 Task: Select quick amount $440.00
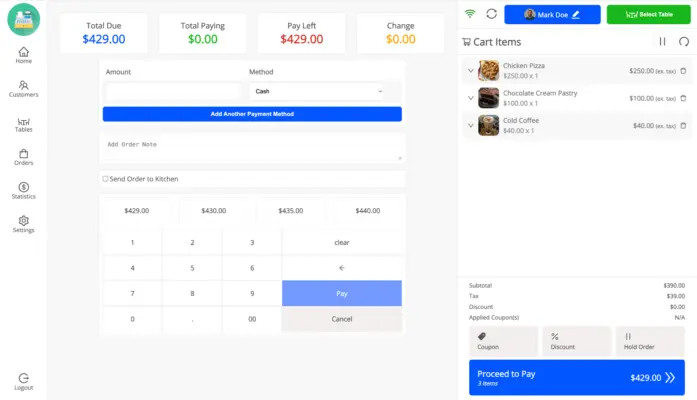click(x=368, y=211)
